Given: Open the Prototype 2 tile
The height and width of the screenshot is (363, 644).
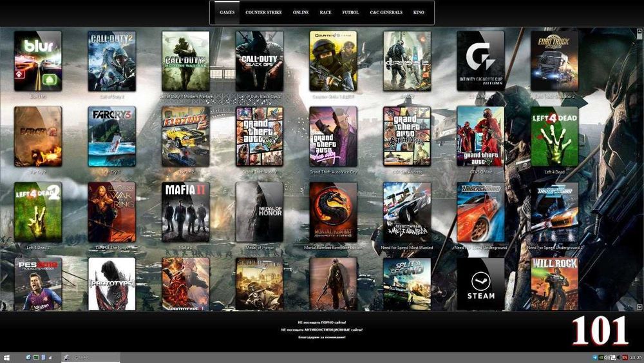Looking at the screenshot, I should [185, 284].
